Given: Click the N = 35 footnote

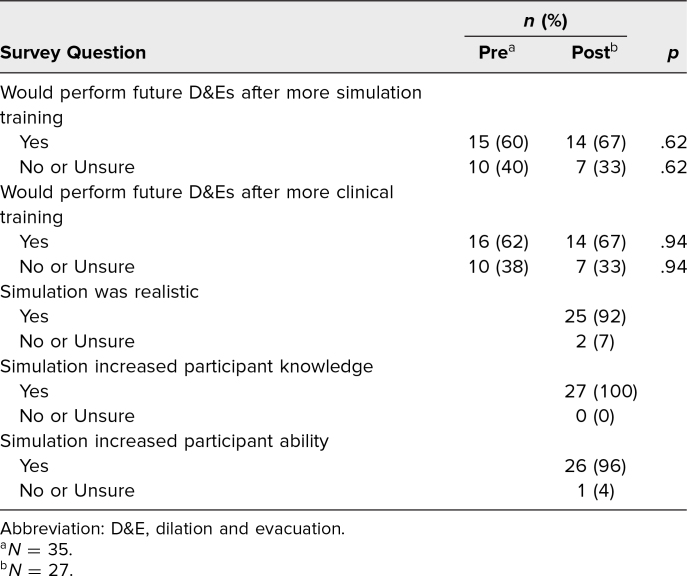Looking at the screenshot, I should coord(36,549).
